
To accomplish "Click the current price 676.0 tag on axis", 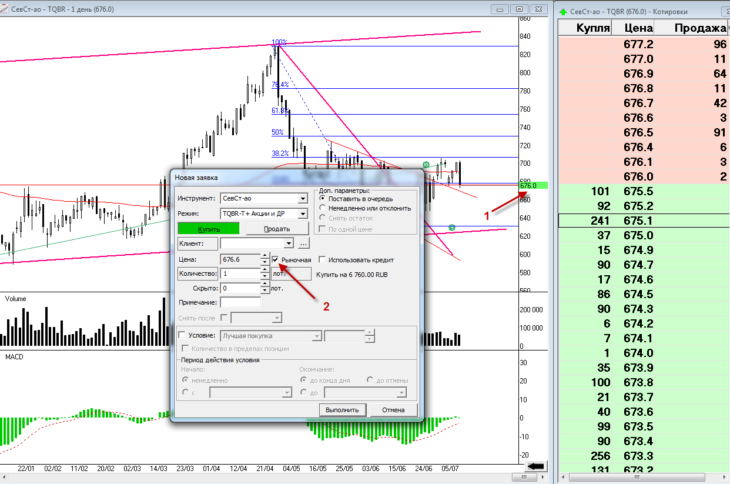I will (533, 185).
